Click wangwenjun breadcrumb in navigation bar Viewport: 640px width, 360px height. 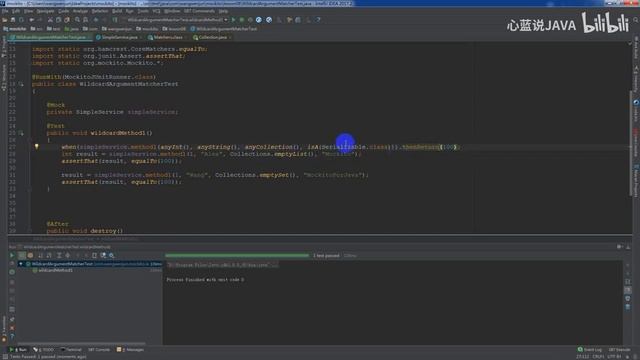pos(117,29)
